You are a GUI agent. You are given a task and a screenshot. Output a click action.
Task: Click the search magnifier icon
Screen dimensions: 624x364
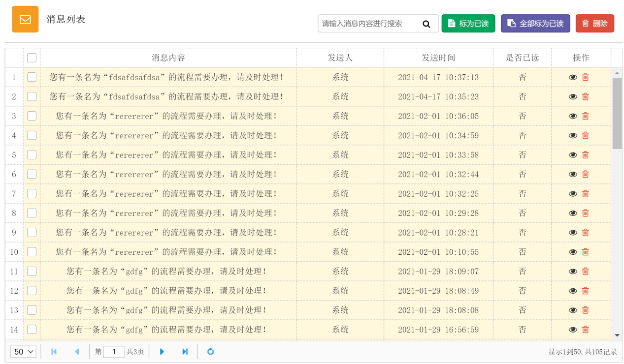point(427,24)
